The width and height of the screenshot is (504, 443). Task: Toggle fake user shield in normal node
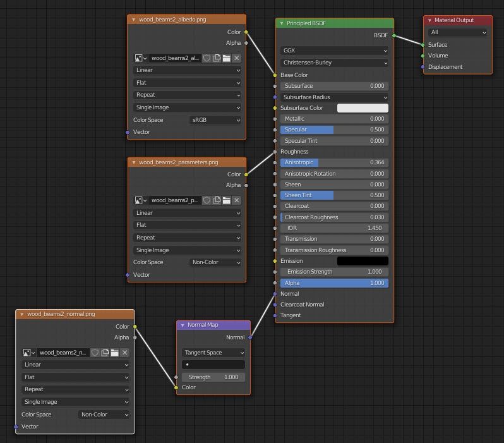click(x=95, y=353)
